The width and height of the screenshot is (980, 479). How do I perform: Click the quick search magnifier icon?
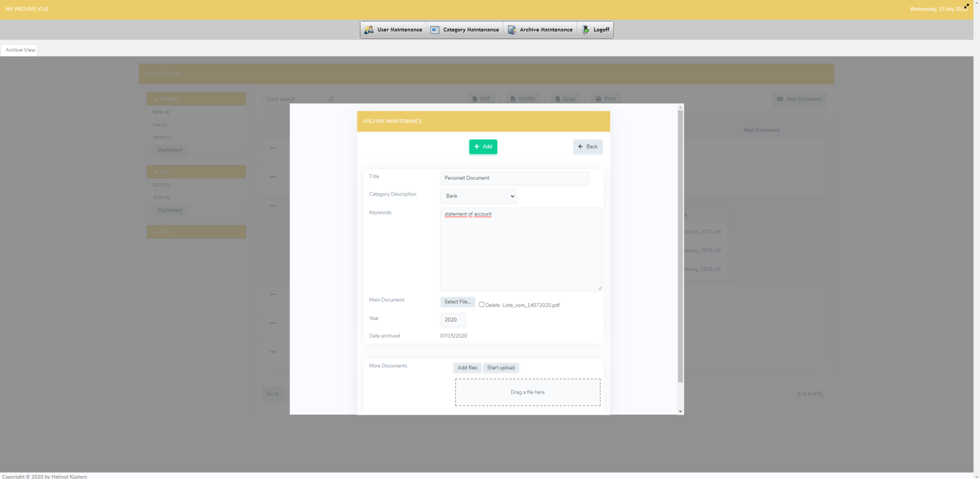[331, 99]
